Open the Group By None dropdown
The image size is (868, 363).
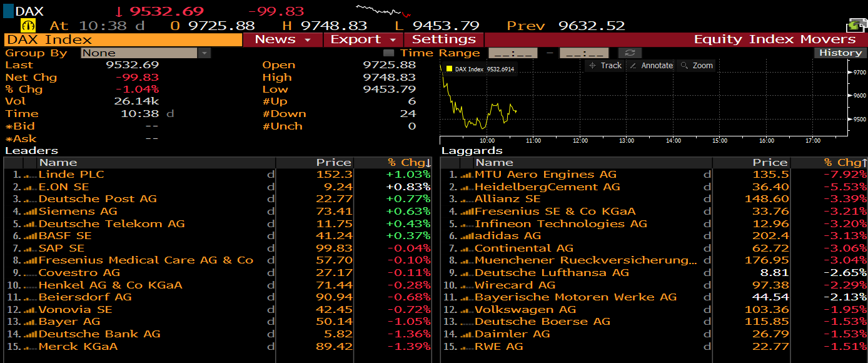pyautogui.click(x=146, y=53)
